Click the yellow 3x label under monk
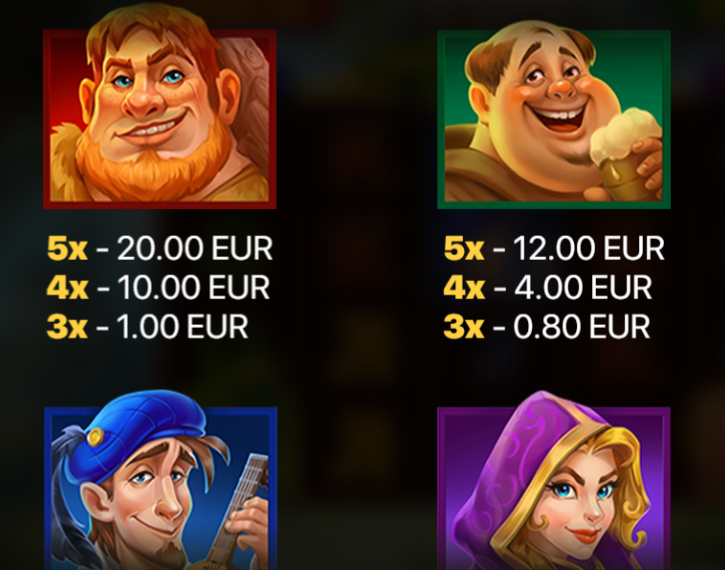 pos(464,327)
